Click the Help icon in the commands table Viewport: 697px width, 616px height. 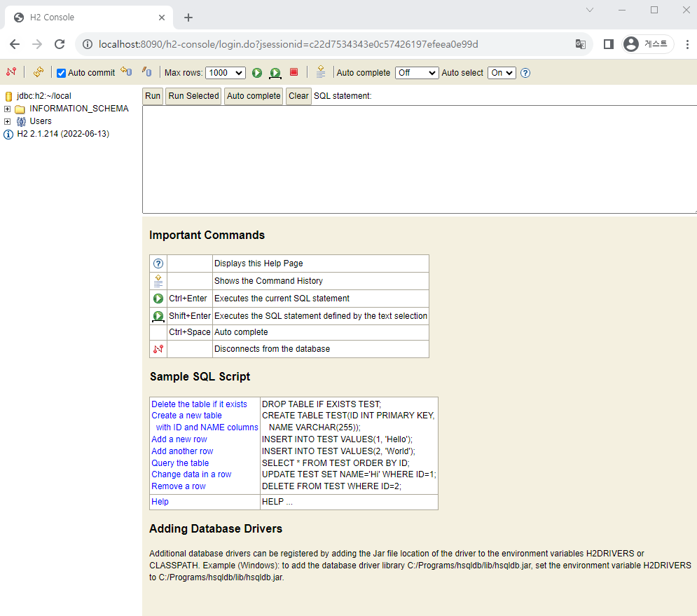click(158, 263)
